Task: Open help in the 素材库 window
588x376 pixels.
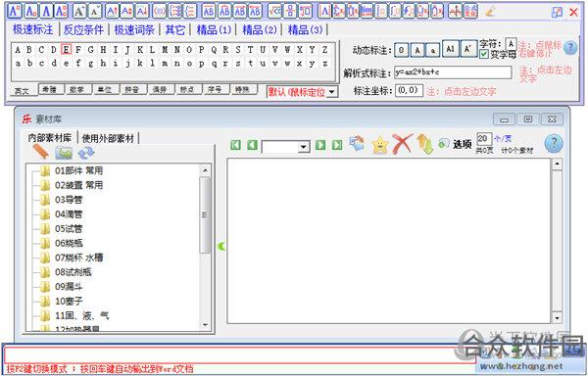Action: point(554,143)
